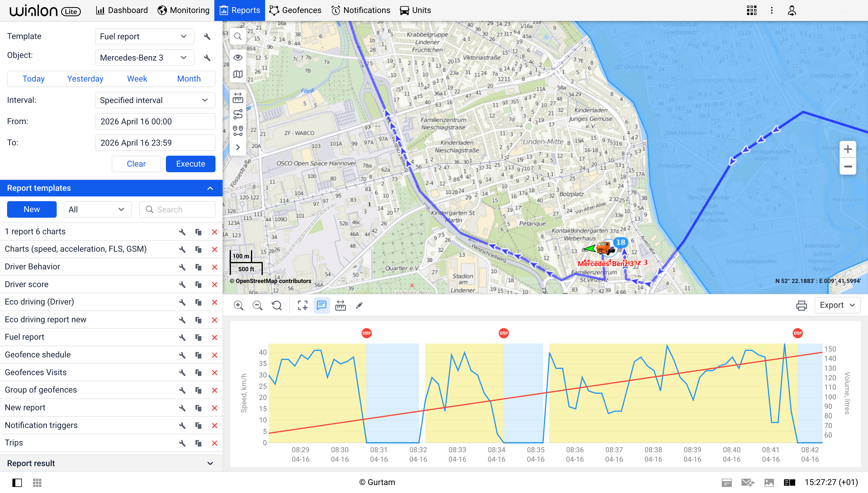
Task: Toggle chart tooltip comments button
Action: pyautogui.click(x=322, y=305)
